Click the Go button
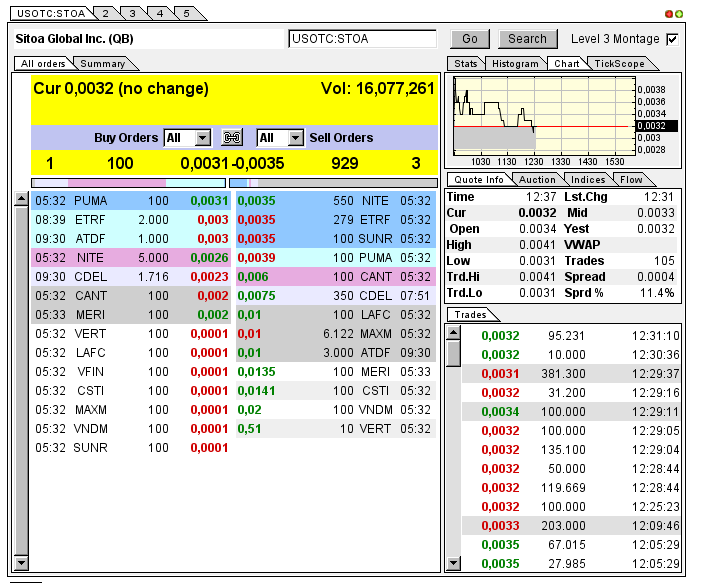The image size is (703, 583). [470, 39]
